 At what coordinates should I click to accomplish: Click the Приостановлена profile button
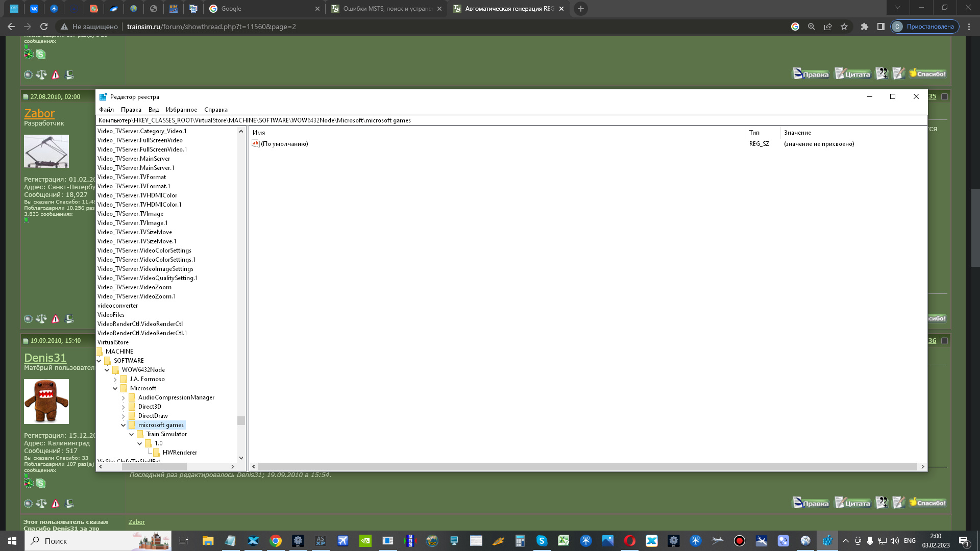point(925,27)
